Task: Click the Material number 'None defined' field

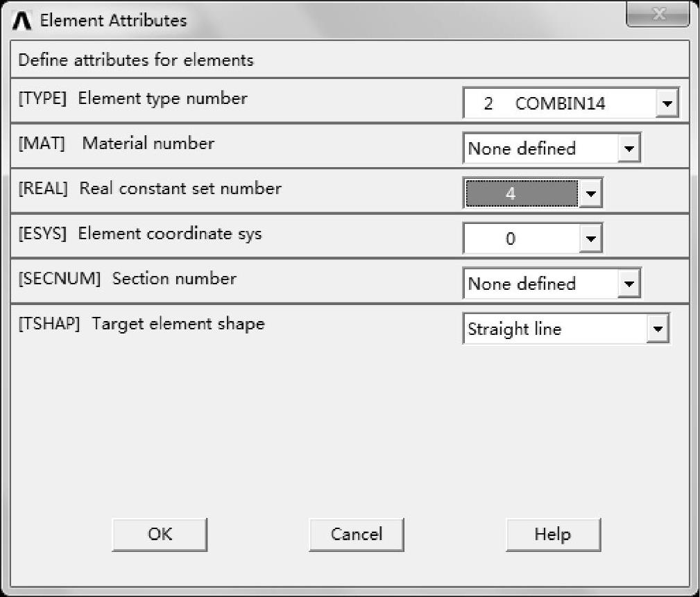Action: pos(540,148)
